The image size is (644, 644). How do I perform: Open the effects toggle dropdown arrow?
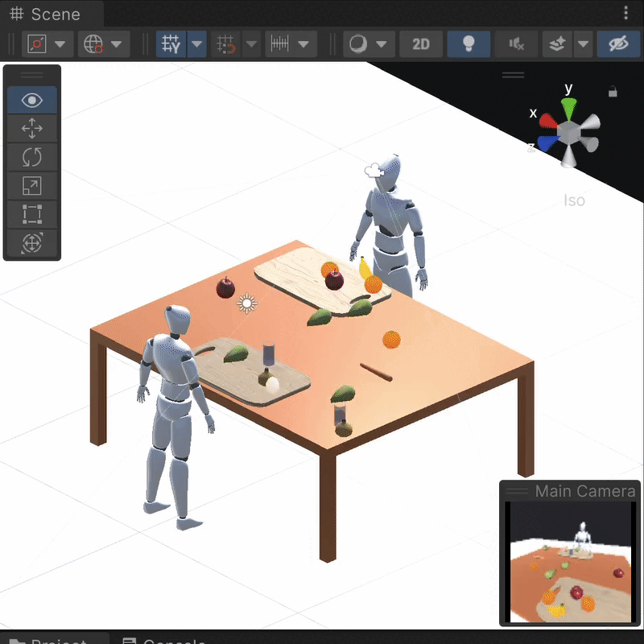click(583, 43)
